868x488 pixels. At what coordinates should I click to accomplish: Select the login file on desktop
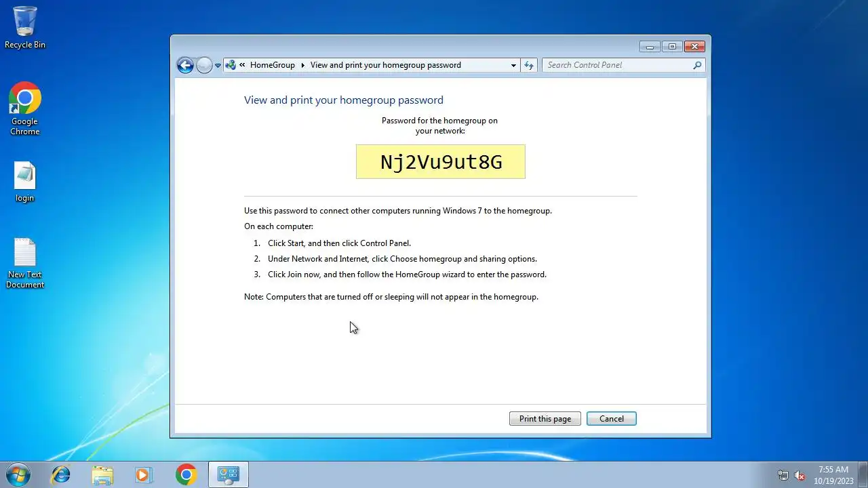pos(25,182)
